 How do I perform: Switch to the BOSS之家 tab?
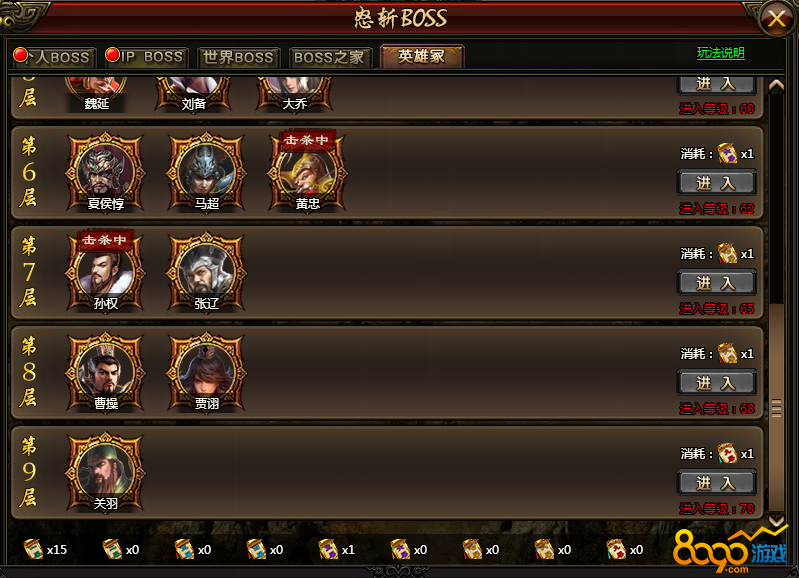(330, 57)
